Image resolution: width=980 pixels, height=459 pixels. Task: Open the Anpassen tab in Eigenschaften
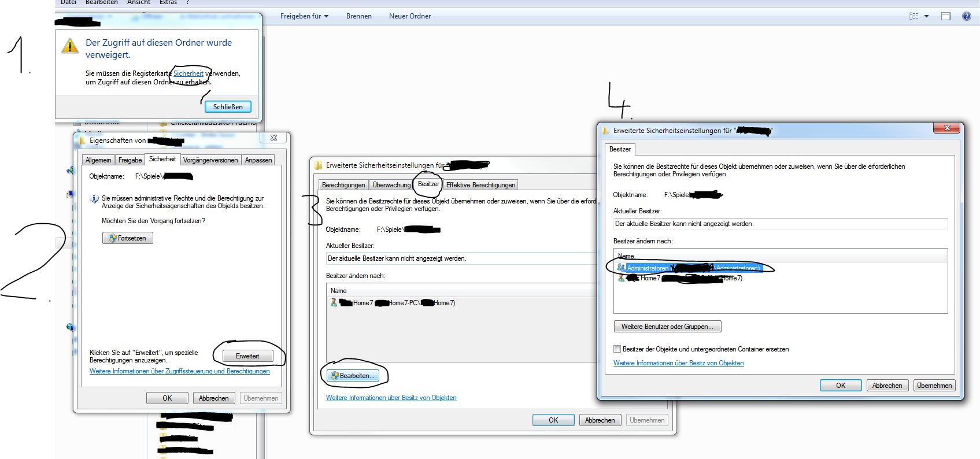pyautogui.click(x=258, y=160)
